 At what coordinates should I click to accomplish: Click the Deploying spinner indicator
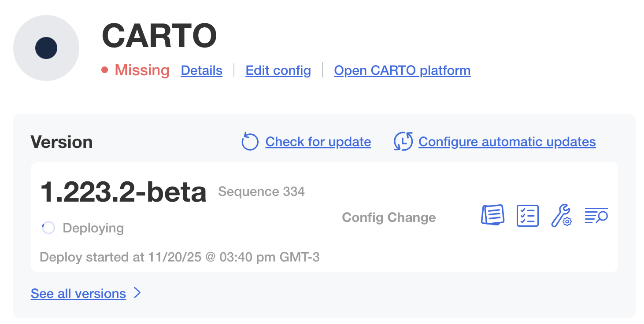(x=48, y=228)
